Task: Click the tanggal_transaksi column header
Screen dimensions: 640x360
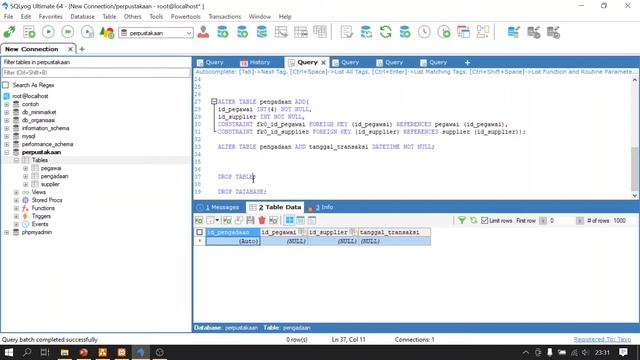Action: [x=394, y=232]
